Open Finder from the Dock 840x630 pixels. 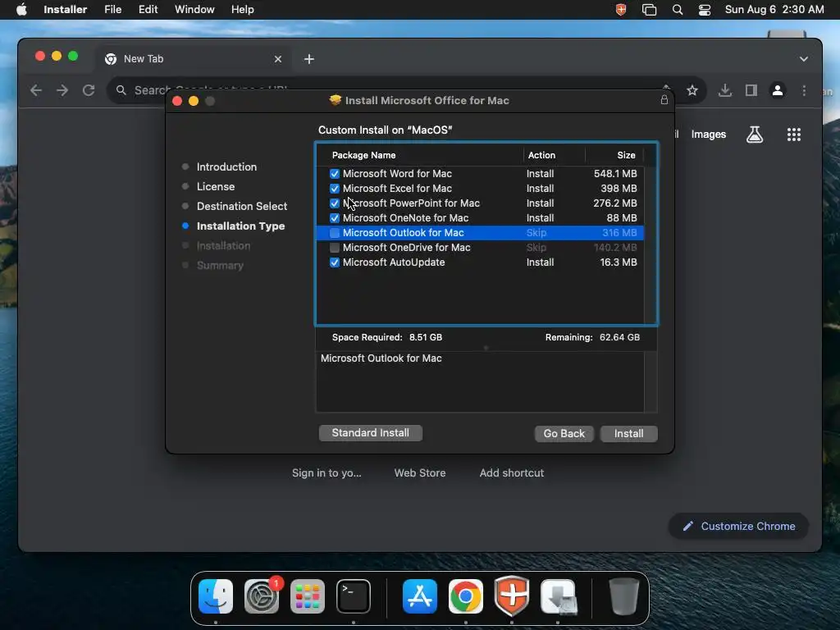pos(216,596)
